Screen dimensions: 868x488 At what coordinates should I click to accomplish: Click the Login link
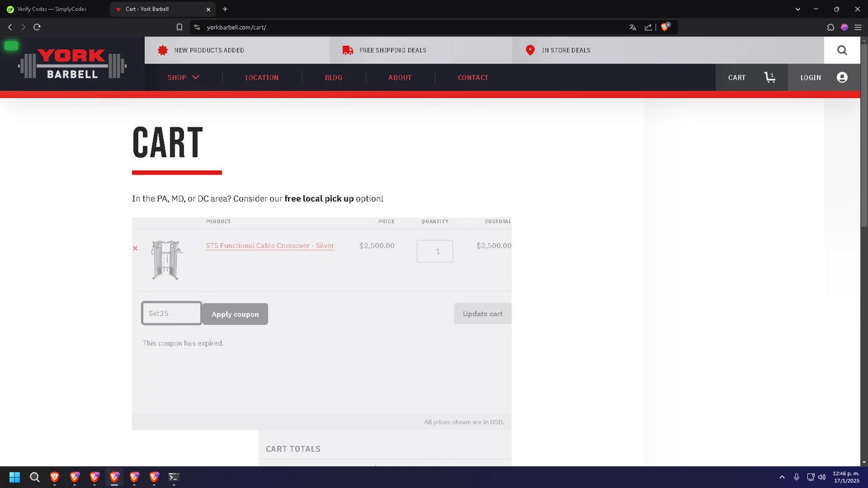(x=810, y=77)
